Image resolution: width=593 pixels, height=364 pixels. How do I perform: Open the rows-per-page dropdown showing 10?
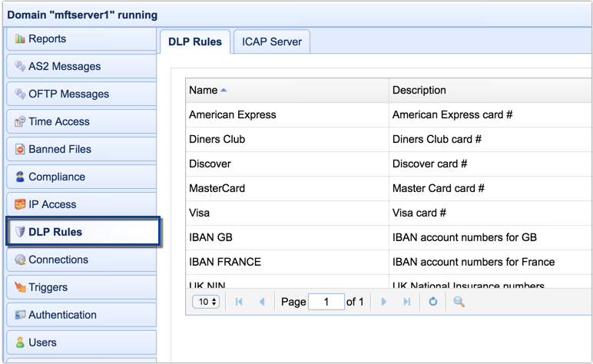click(206, 302)
